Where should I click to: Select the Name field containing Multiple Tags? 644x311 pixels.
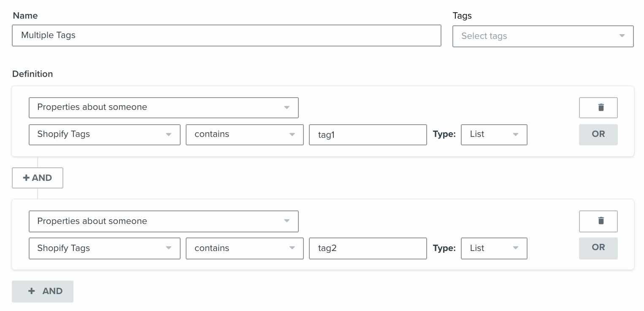coord(226,35)
